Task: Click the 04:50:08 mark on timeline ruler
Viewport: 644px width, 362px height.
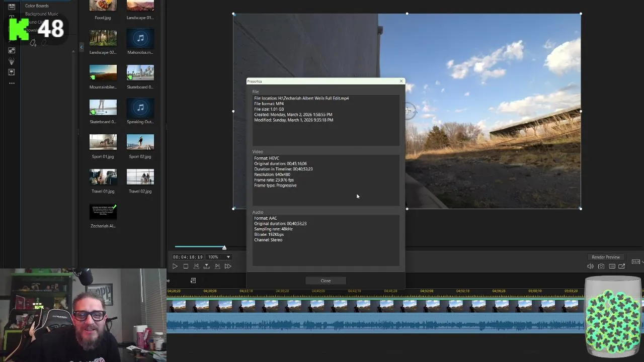Action: point(427,291)
